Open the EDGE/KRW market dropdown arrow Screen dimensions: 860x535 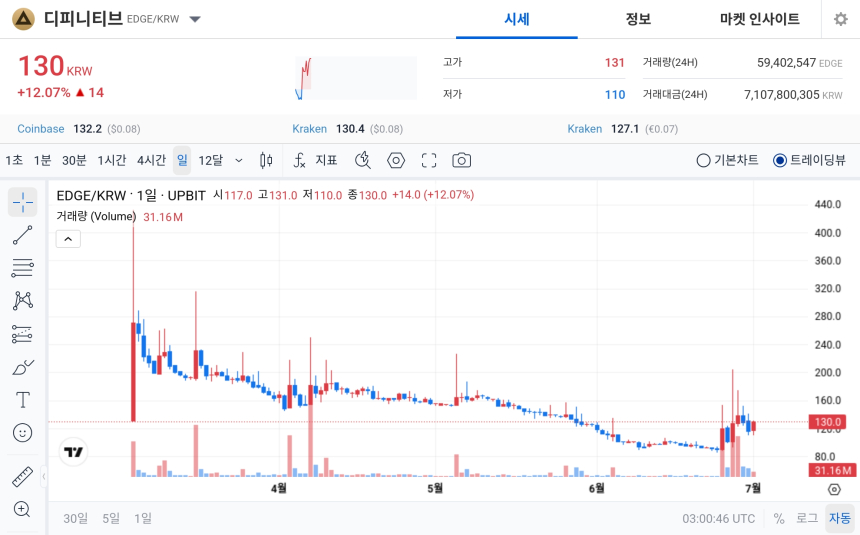(195, 19)
